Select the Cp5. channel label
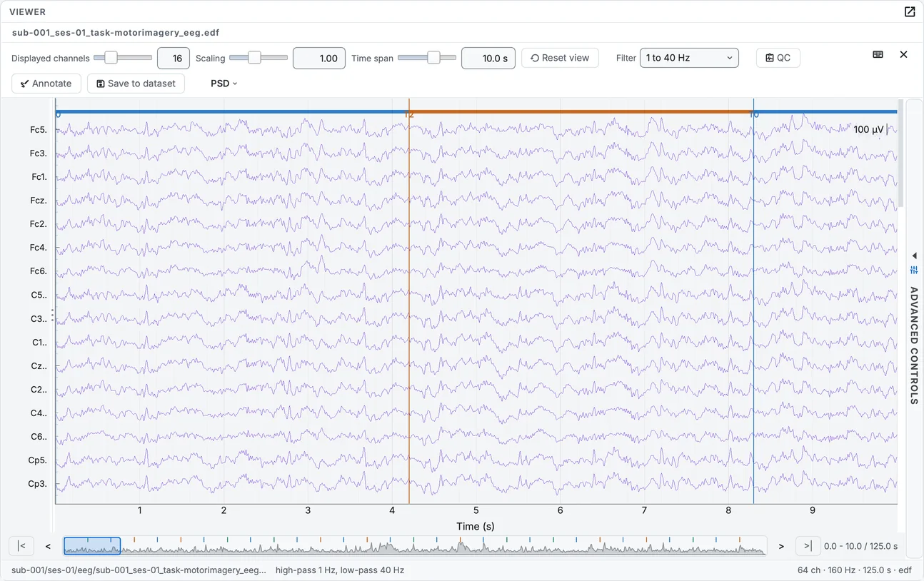This screenshot has width=924, height=581. pyautogui.click(x=38, y=460)
